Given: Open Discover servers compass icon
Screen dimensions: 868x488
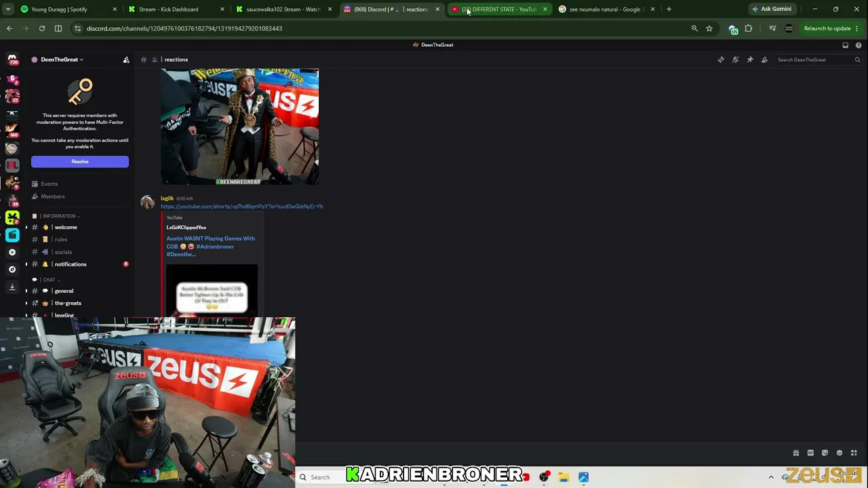Looking at the screenshot, I should tap(12, 269).
